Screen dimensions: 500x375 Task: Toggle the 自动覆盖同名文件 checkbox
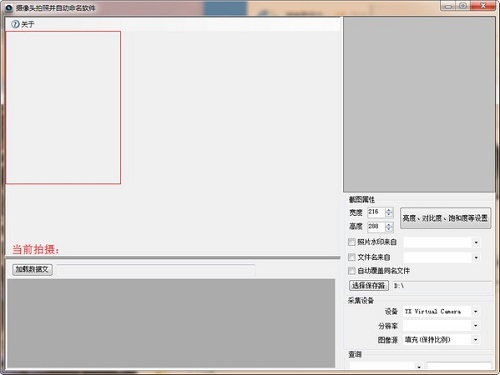[x=351, y=271]
